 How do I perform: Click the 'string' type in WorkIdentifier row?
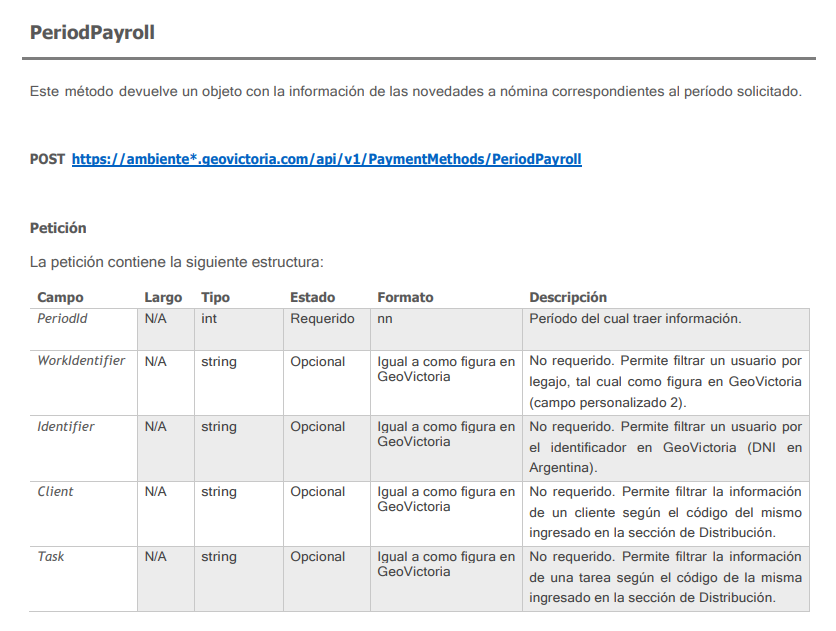tap(219, 362)
